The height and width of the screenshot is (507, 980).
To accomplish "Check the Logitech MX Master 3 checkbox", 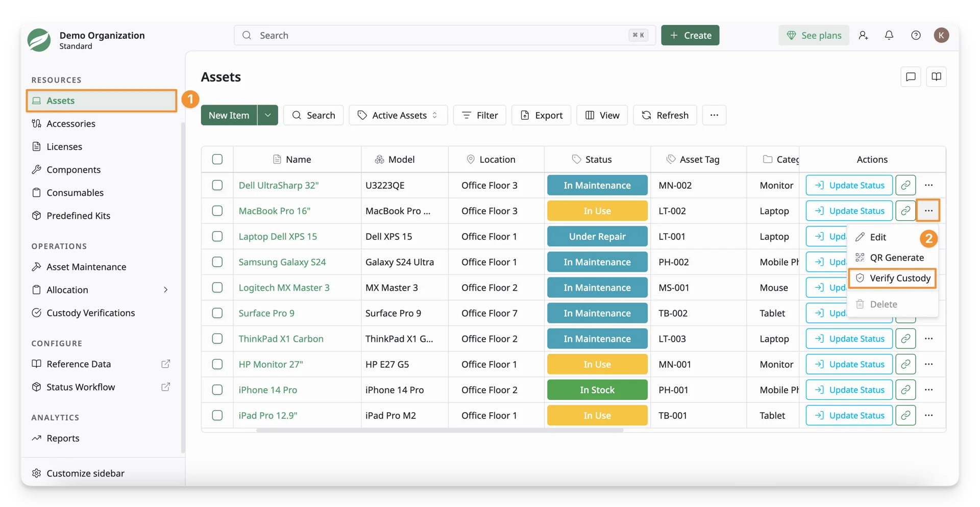I will [x=217, y=287].
